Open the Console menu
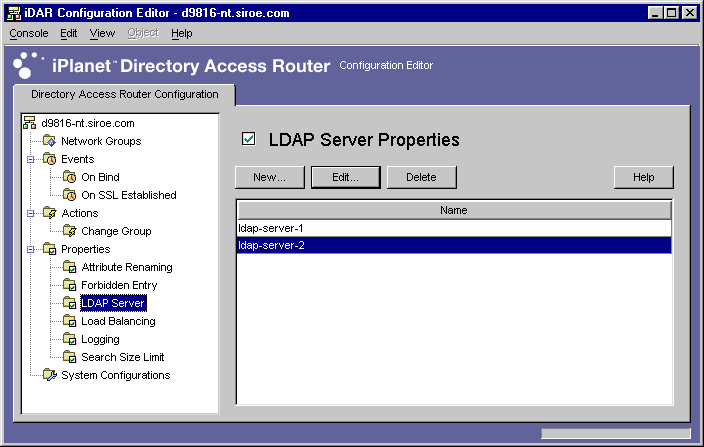The height and width of the screenshot is (447, 704). [29, 33]
